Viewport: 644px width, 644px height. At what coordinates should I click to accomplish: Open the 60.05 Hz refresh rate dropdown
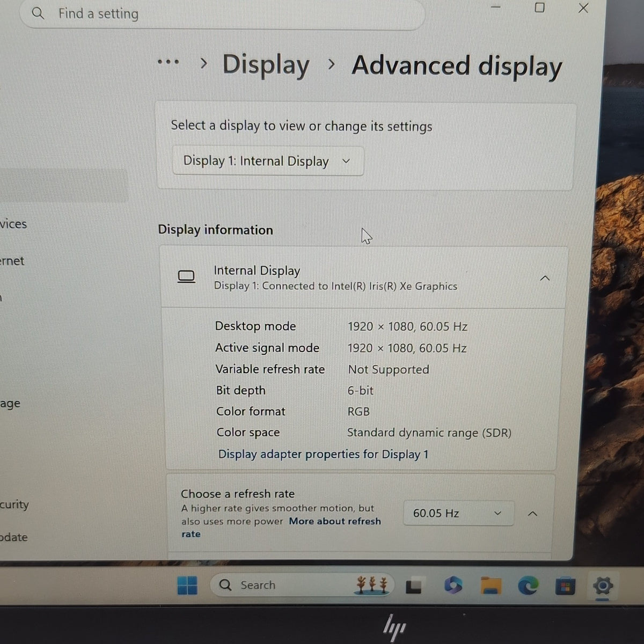tap(458, 514)
